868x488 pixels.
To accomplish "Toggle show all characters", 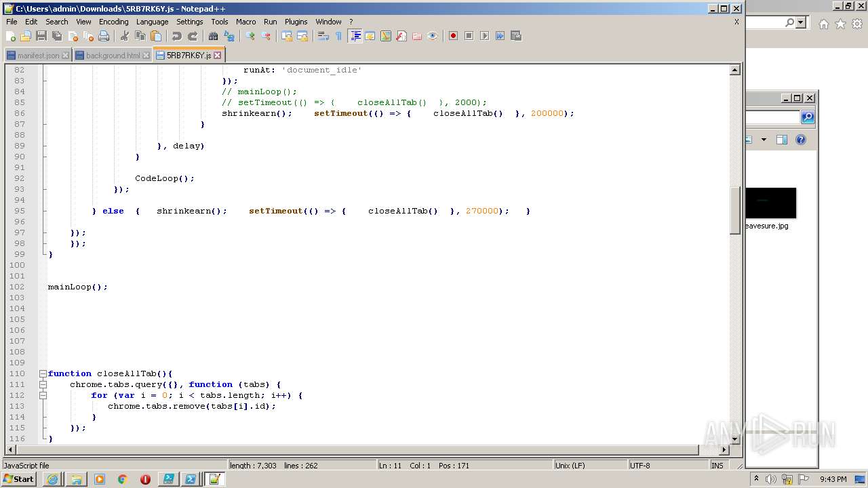I will point(338,36).
